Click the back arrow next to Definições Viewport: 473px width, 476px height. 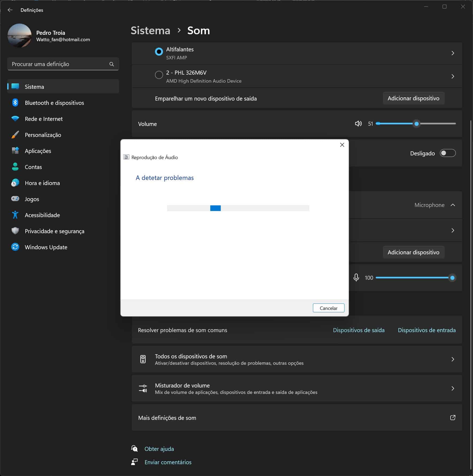[10, 10]
